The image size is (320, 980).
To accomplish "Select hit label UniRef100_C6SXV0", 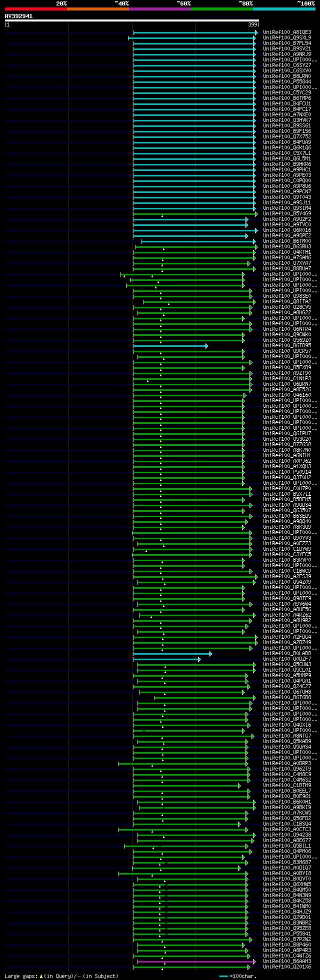I will pos(287,71).
